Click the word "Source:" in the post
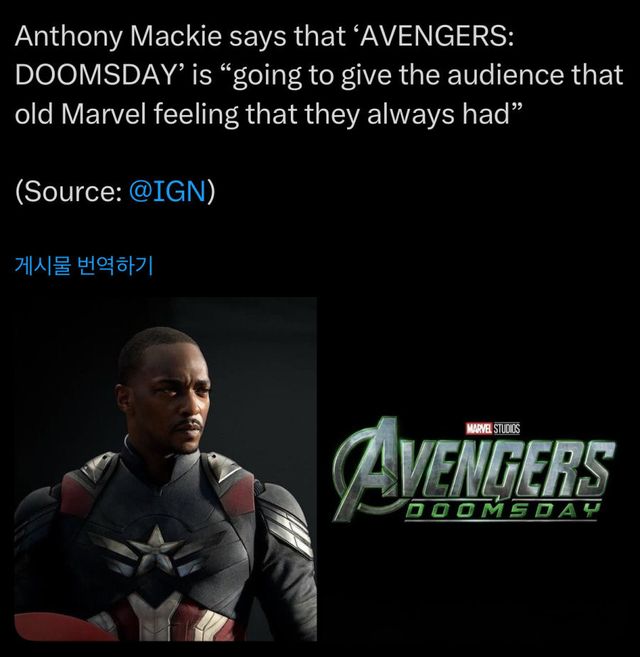Viewport: 640px width, 657px height. pyautogui.click(x=72, y=191)
